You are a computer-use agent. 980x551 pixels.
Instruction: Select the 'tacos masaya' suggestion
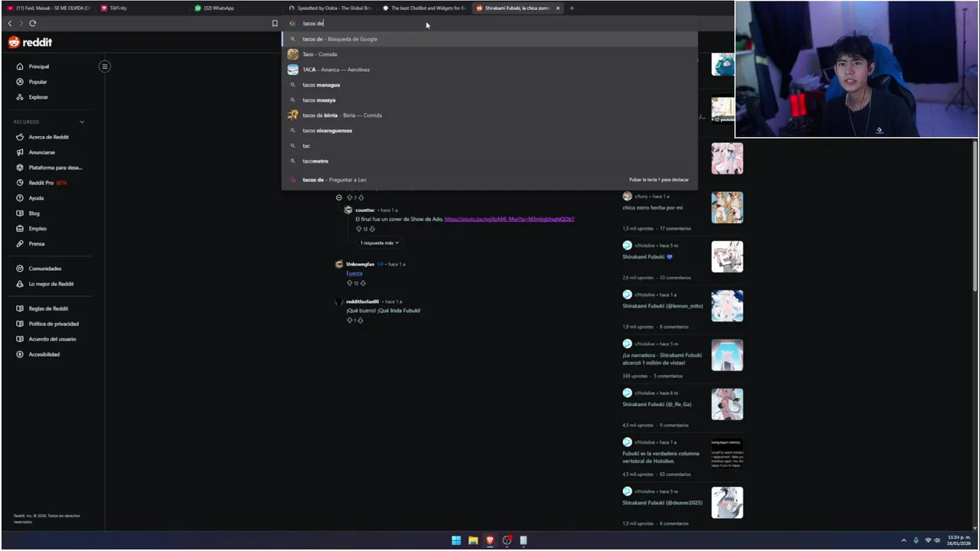pyautogui.click(x=490, y=100)
